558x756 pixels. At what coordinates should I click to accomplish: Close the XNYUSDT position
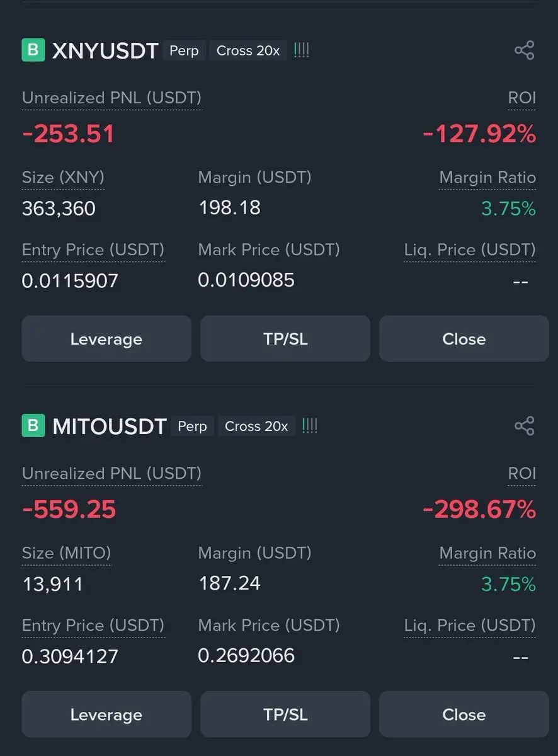point(464,339)
